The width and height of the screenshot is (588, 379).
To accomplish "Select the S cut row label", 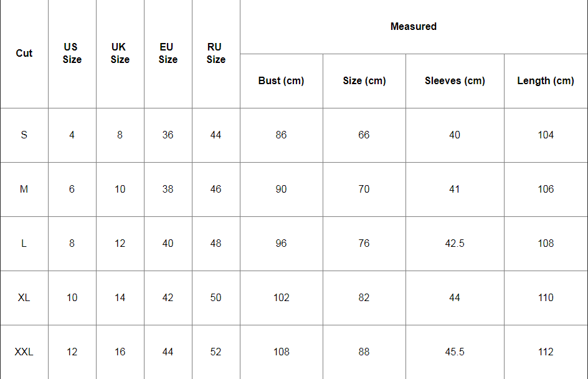I will (x=24, y=135).
